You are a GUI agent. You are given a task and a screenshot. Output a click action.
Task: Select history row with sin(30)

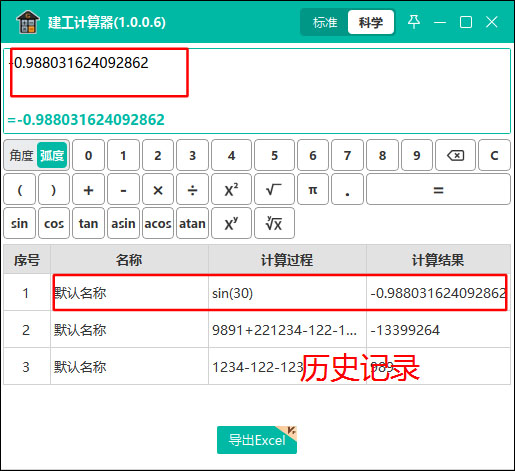257,293
